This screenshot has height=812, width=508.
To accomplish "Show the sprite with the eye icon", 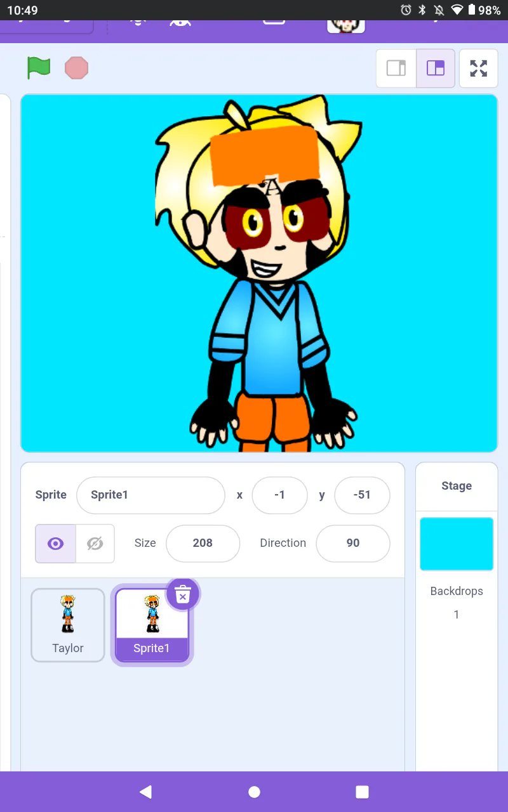I will [x=56, y=543].
